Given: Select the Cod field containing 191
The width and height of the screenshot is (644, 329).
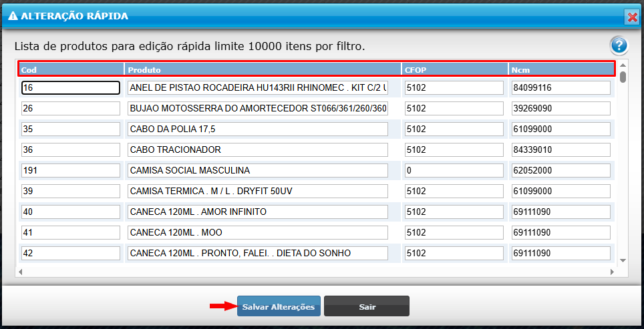Looking at the screenshot, I should [71, 171].
